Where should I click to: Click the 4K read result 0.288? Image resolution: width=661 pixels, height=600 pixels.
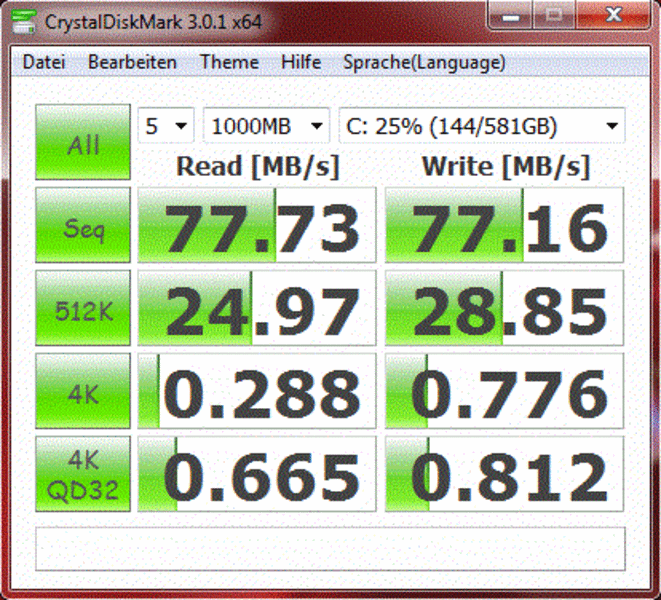point(257,391)
